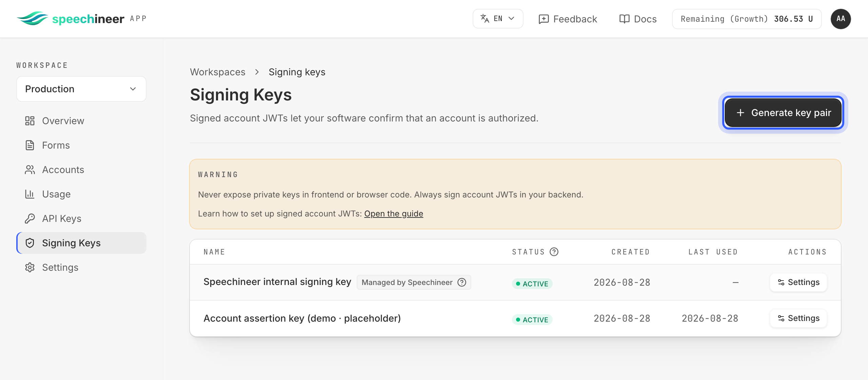Open the Docs link
This screenshot has height=380, width=868.
coord(638,19)
